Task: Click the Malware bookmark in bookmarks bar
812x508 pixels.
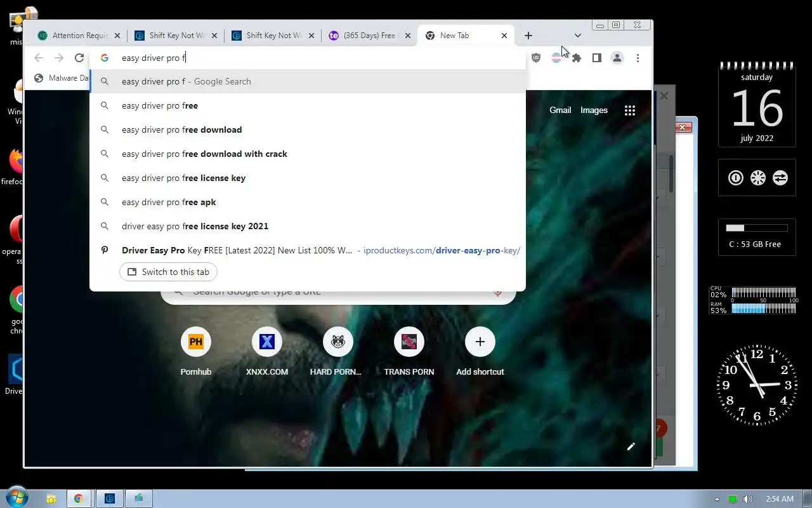Action: [x=62, y=78]
